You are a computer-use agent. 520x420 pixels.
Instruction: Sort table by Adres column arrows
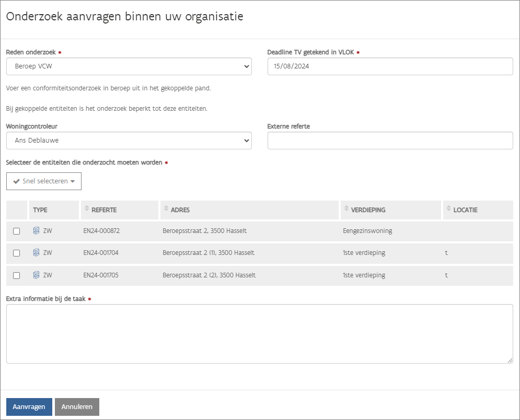click(166, 209)
